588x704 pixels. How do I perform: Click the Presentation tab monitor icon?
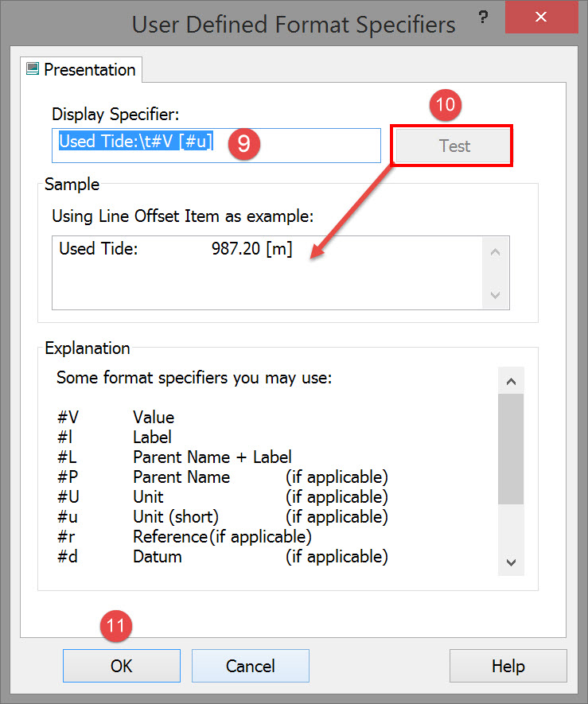33,68
